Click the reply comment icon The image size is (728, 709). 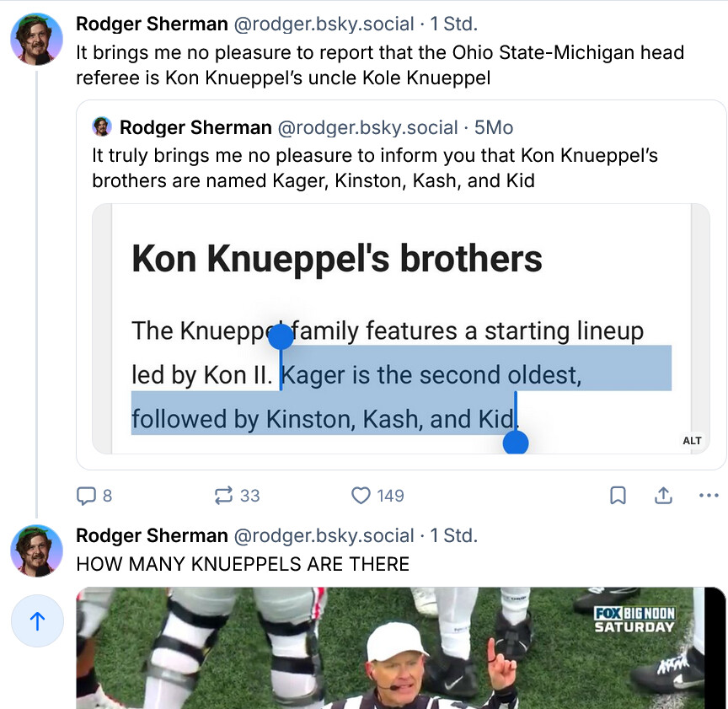point(87,496)
